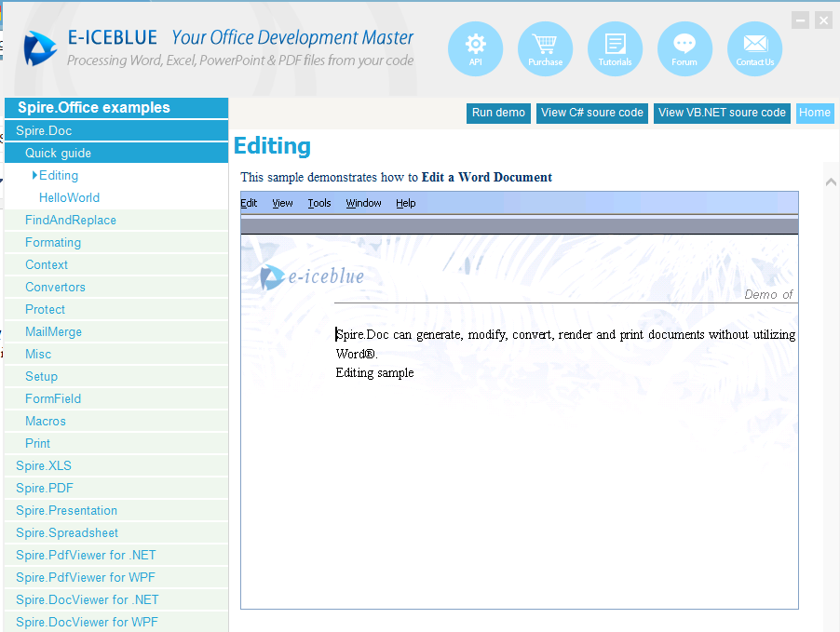Click the e-iceblue logo in document header
The width and height of the screenshot is (840, 632).
coord(312,276)
